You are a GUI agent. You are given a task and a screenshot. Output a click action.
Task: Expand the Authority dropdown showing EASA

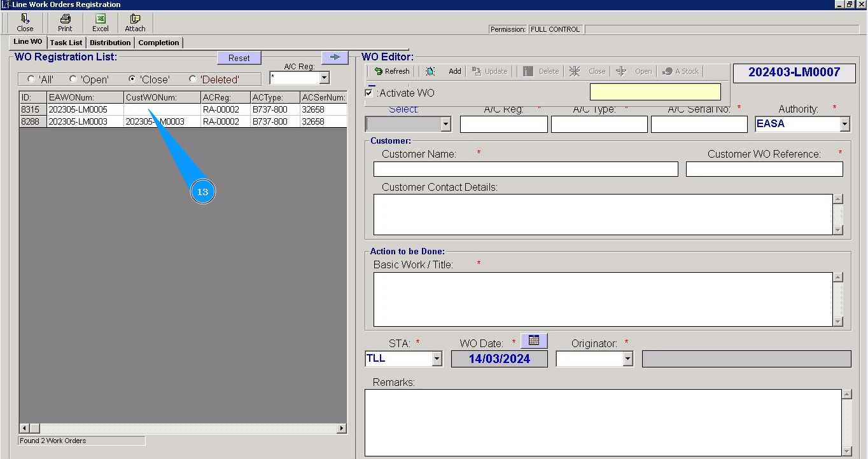coord(844,124)
